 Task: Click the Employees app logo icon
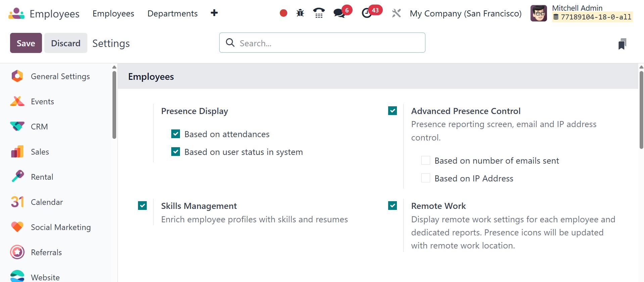tap(16, 13)
